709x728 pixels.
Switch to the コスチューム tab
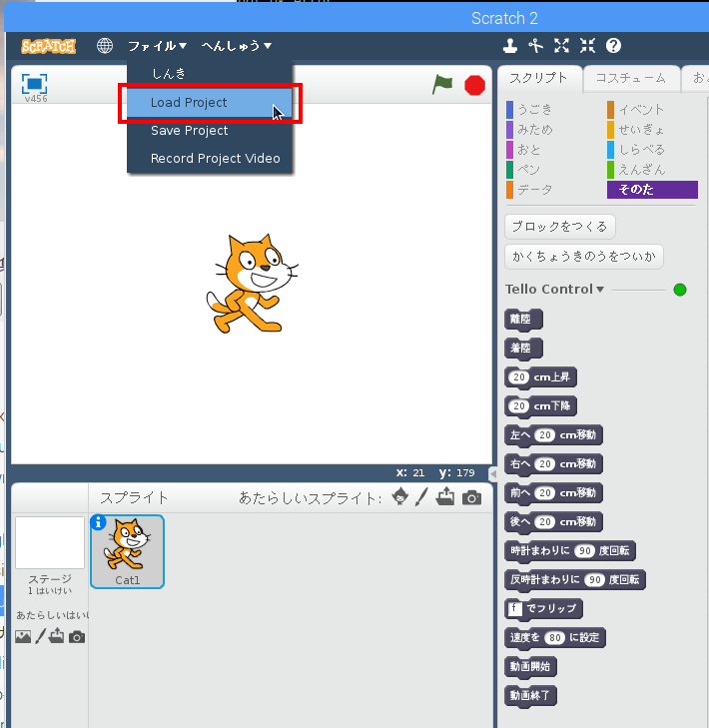pyautogui.click(x=630, y=78)
